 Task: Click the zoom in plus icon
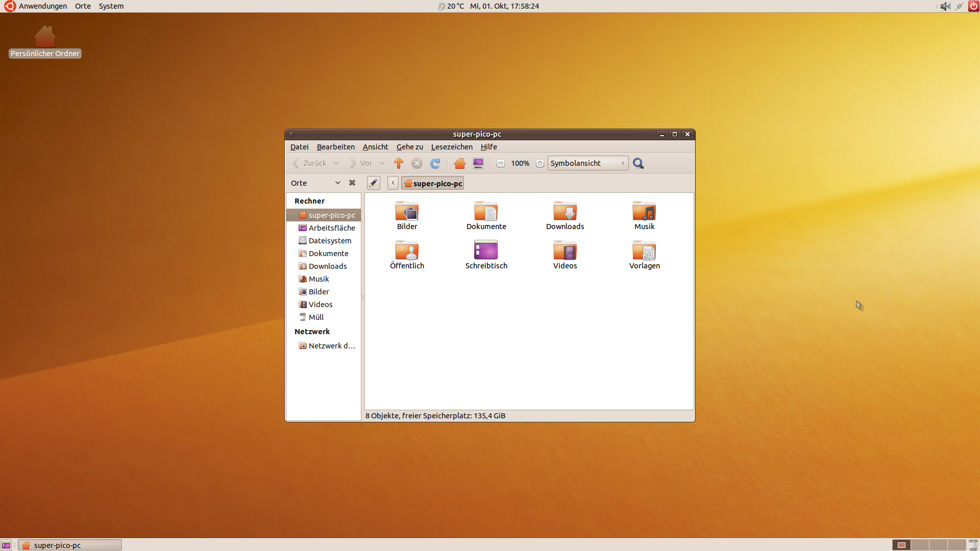pyautogui.click(x=540, y=163)
